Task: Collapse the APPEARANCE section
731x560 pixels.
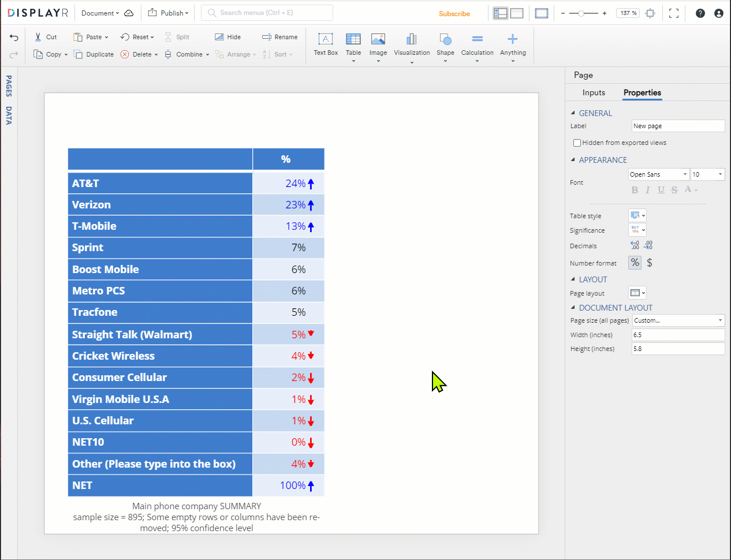Action: click(575, 160)
